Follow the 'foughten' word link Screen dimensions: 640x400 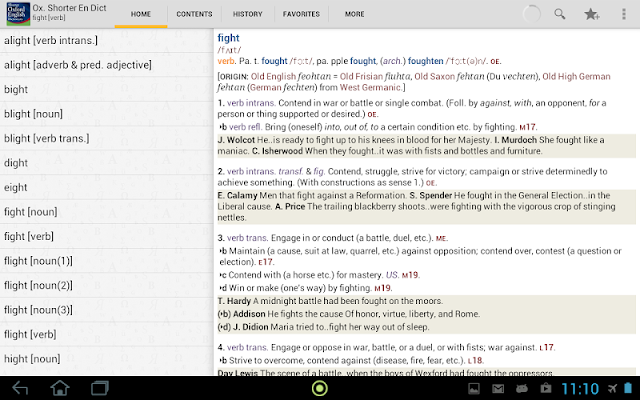[425, 61]
